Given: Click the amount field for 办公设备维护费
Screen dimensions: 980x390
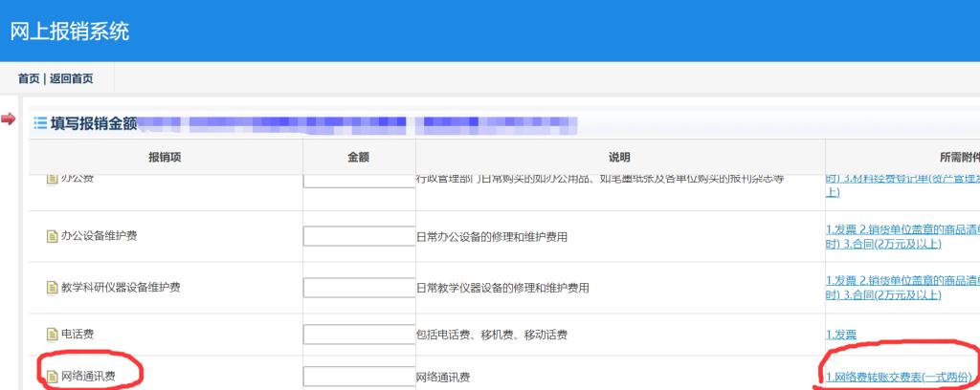Looking at the screenshot, I should point(360,236).
